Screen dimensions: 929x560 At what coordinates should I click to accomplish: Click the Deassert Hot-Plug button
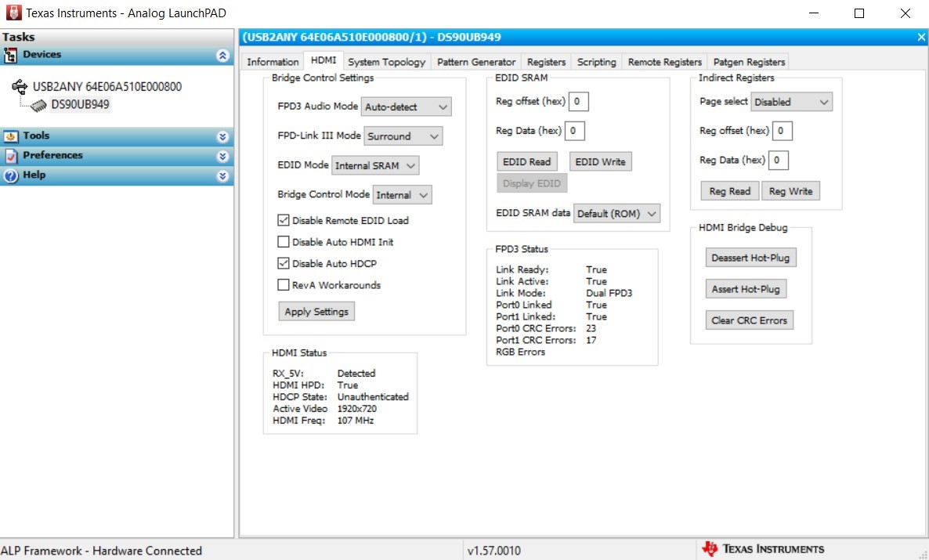click(750, 258)
